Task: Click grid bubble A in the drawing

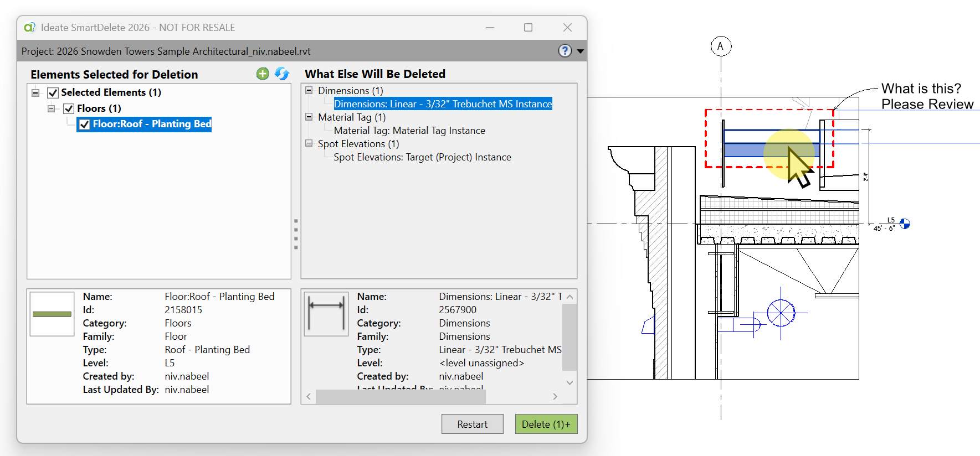Action: tap(721, 46)
